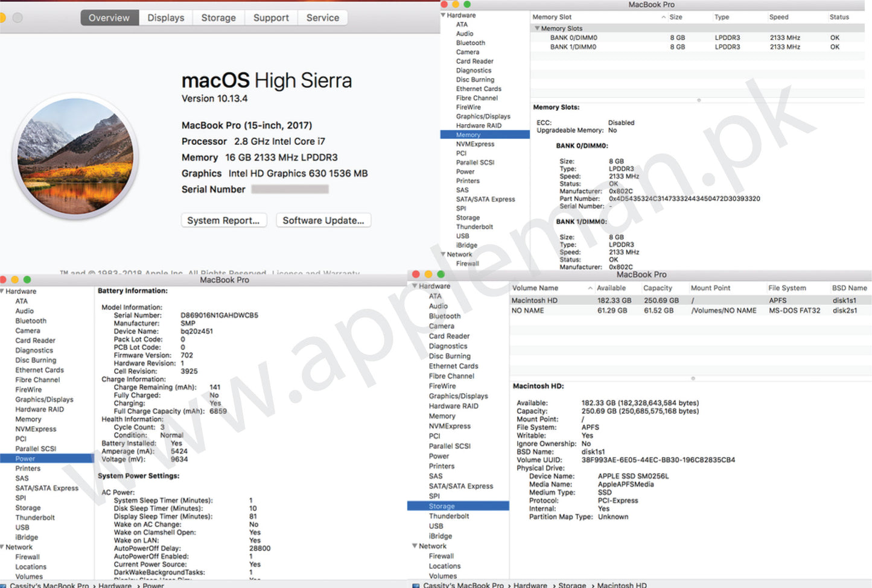Collapse the Network tree in the Storage window
The image size is (872, 588).
coord(415,546)
